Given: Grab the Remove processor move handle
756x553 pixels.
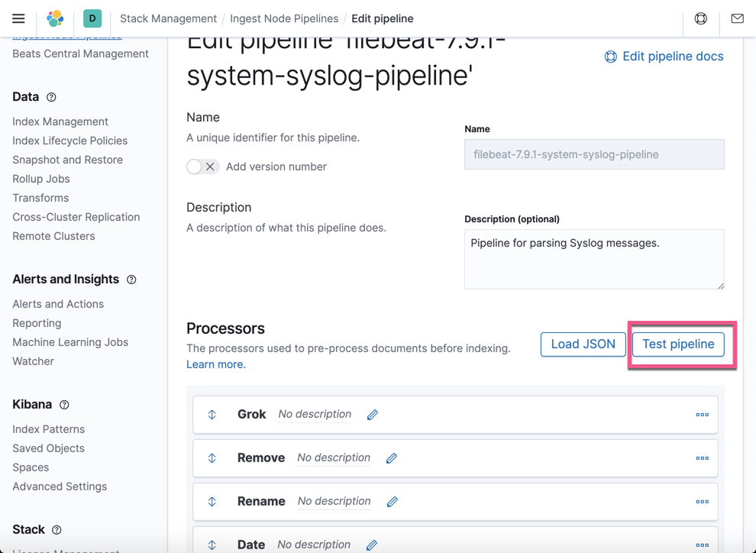Looking at the screenshot, I should tap(212, 458).
